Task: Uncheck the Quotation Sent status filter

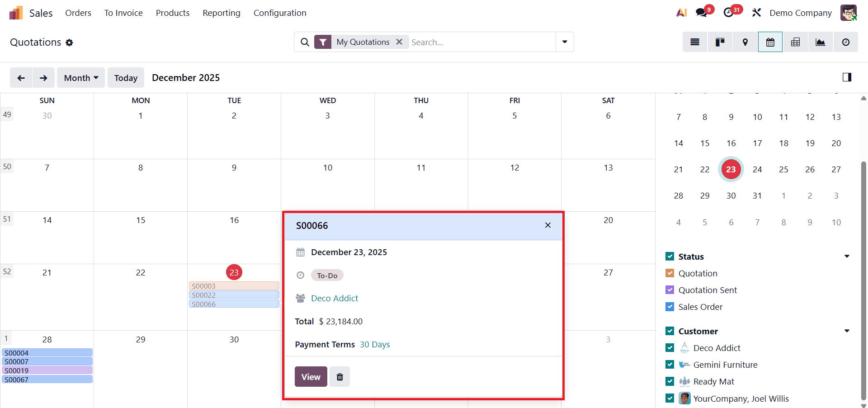Action: tap(670, 289)
